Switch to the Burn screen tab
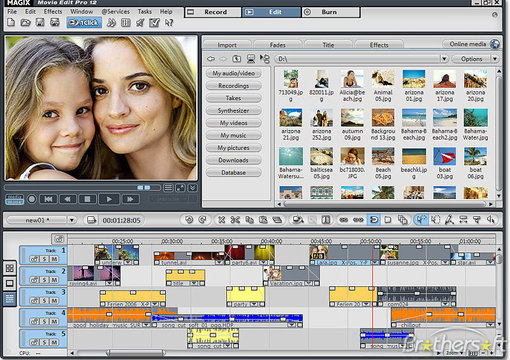This screenshot has width=510, height=360. coord(331,12)
